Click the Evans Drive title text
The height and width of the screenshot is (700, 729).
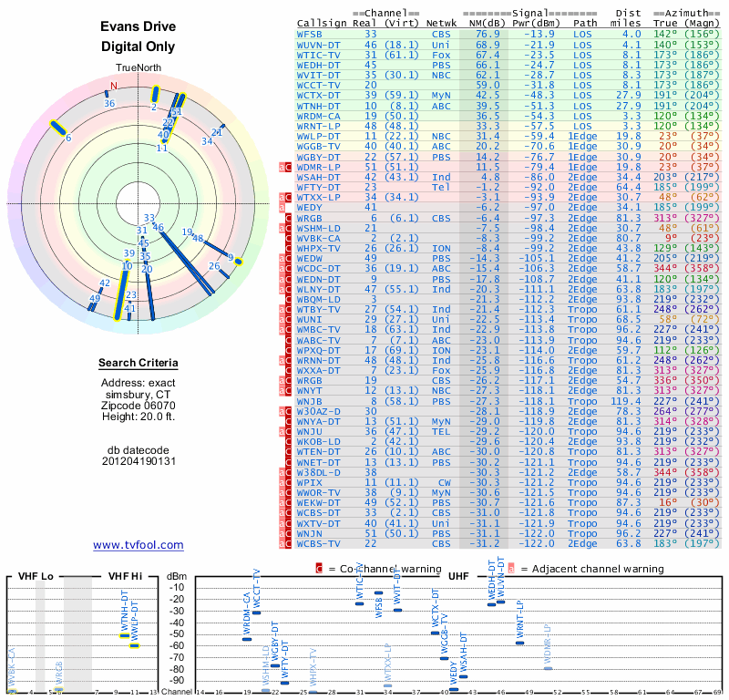(x=139, y=26)
